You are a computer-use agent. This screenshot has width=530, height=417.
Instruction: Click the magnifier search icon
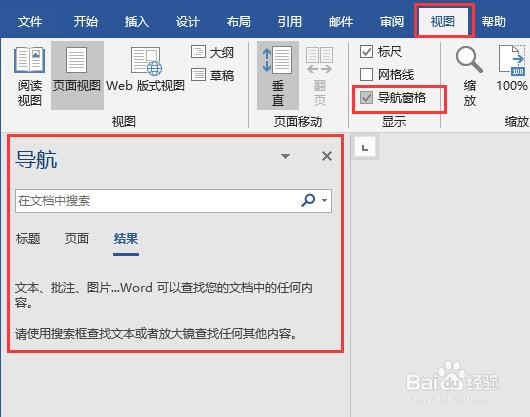pyautogui.click(x=308, y=200)
